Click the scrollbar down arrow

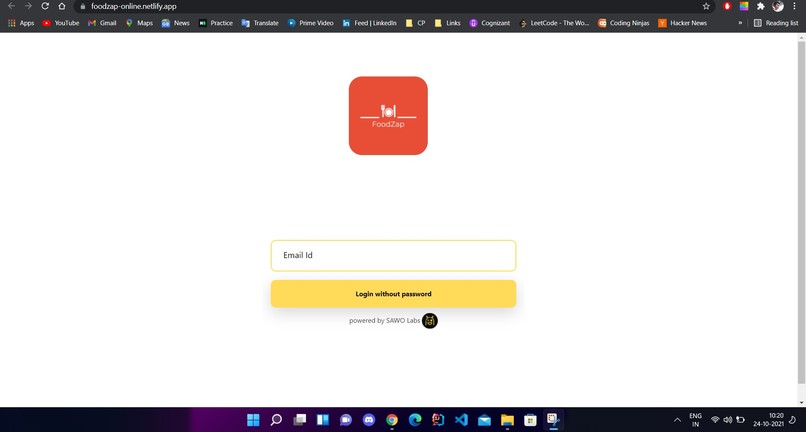[x=801, y=402]
